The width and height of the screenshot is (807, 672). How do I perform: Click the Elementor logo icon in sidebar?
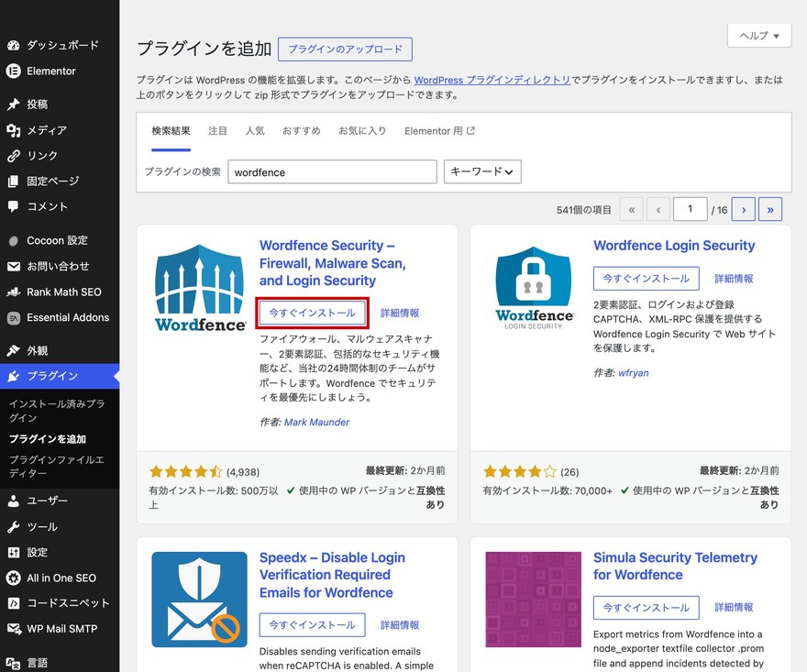[14, 71]
